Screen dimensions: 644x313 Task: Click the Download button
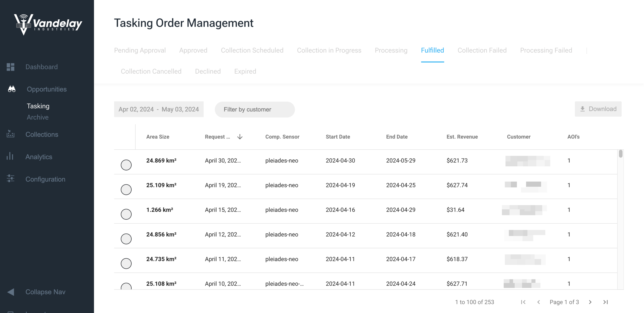pos(598,109)
